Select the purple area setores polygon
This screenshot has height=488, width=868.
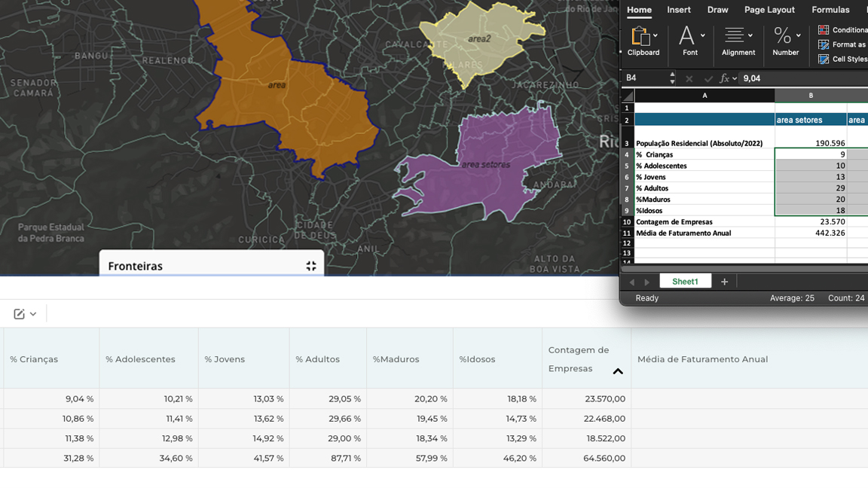497,151
